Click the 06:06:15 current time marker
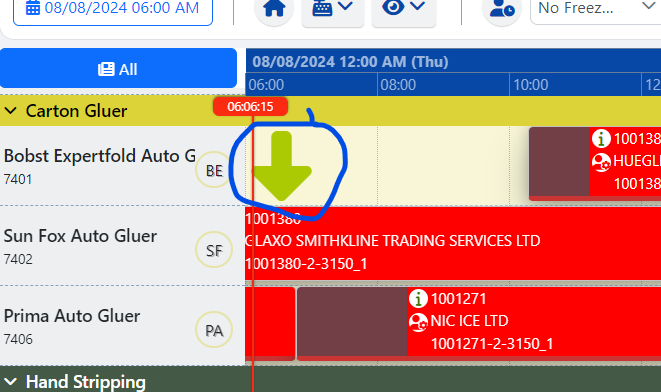 coord(250,107)
